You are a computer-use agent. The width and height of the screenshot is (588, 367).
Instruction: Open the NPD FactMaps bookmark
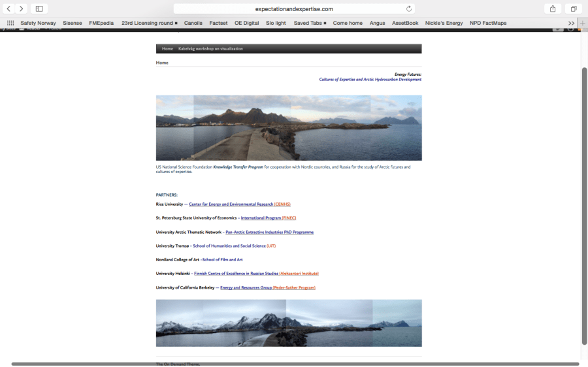coord(488,23)
